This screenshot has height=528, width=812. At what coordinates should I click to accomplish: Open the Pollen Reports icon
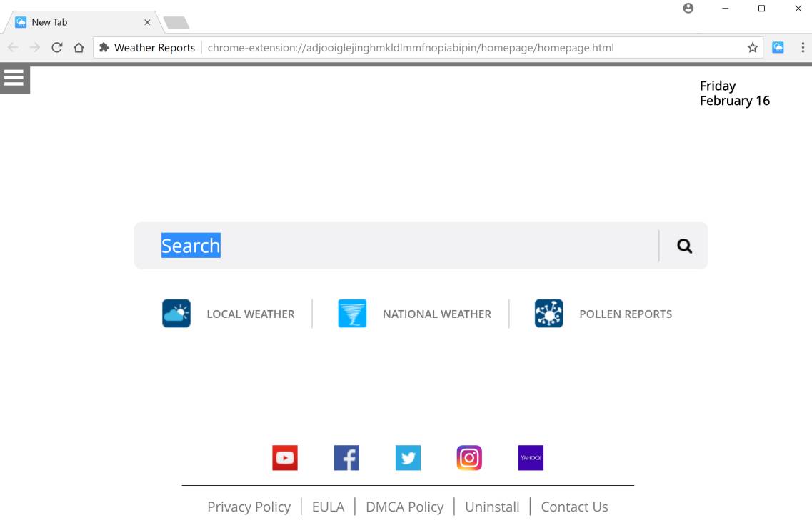click(x=548, y=313)
